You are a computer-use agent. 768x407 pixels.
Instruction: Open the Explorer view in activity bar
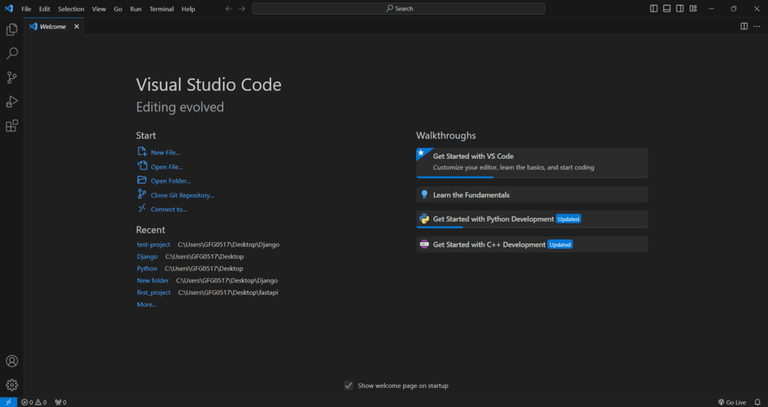[12, 30]
